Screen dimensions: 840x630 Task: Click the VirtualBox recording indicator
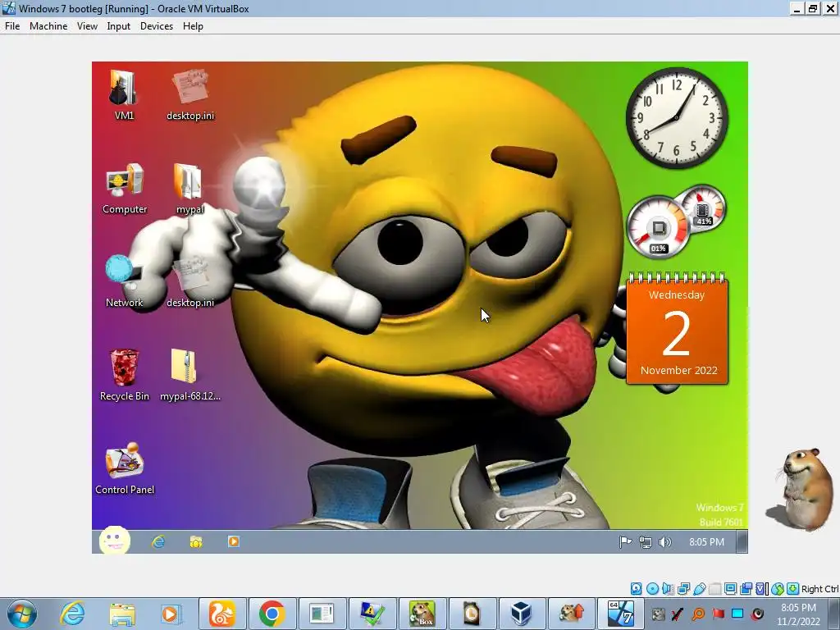click(746, 589)
